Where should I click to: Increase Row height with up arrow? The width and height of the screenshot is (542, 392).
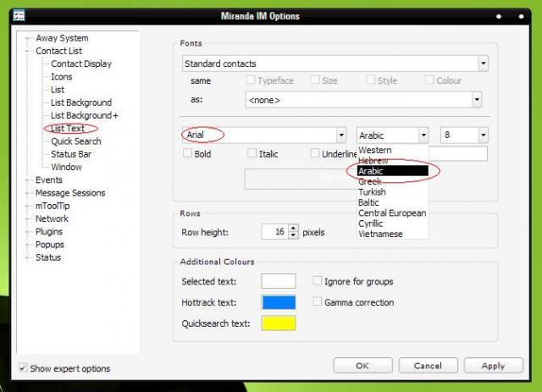coord(293,228)
